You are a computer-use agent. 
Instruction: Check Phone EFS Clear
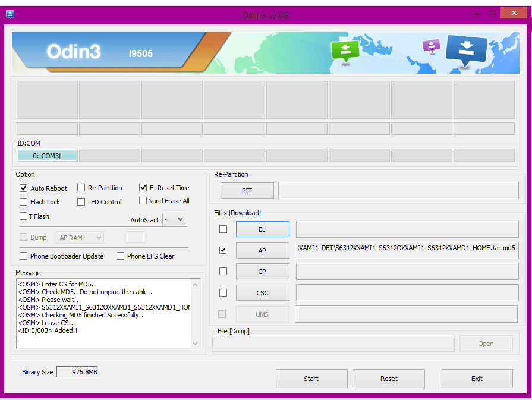[120, 256]
